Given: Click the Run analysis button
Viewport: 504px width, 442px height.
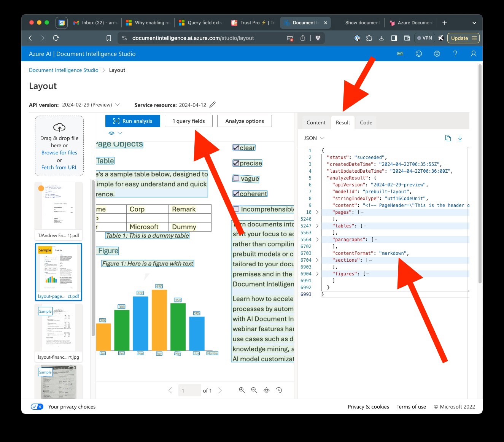Looking at the screenshot, I should (132, 121).
